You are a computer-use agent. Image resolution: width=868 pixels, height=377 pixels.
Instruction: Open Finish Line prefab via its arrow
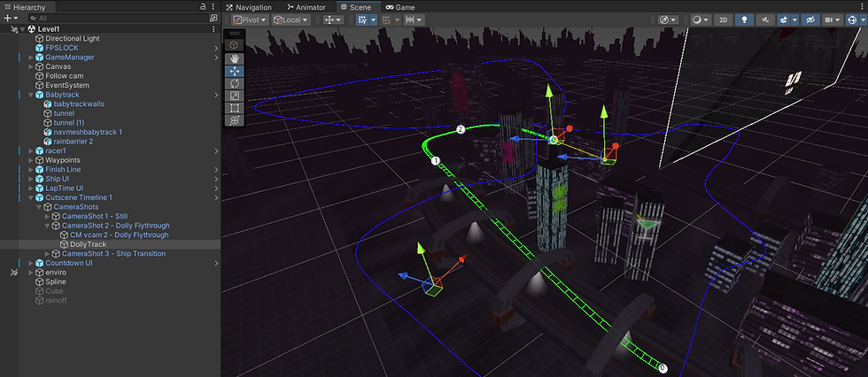[216, 170]
